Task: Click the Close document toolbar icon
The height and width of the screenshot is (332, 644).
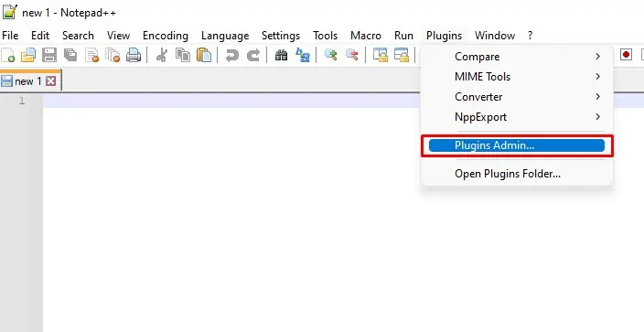Action: click(91, 55)
